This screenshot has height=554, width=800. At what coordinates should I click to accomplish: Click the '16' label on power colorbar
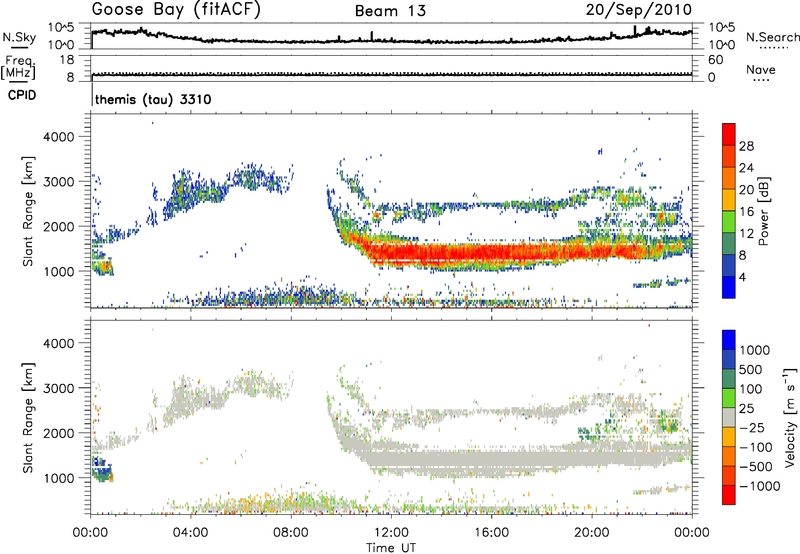(x=746, y=212)
